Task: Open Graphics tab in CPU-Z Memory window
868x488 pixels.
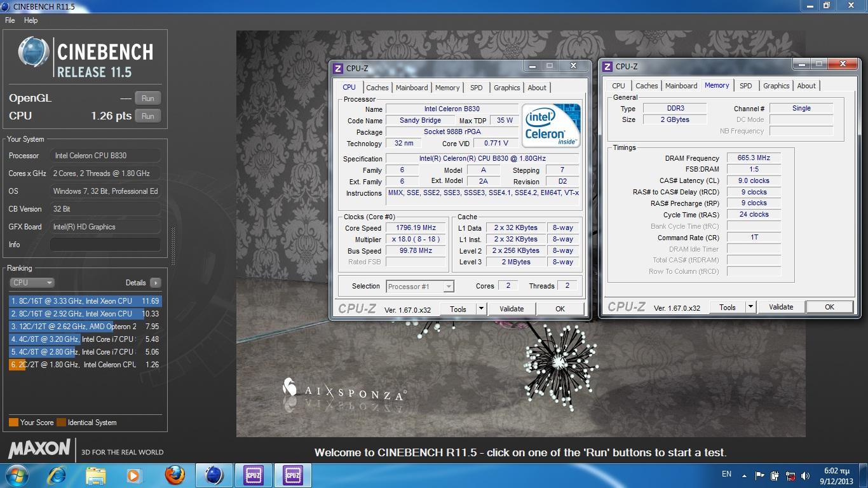Action: pyautogui.click(x=776, y=86)
